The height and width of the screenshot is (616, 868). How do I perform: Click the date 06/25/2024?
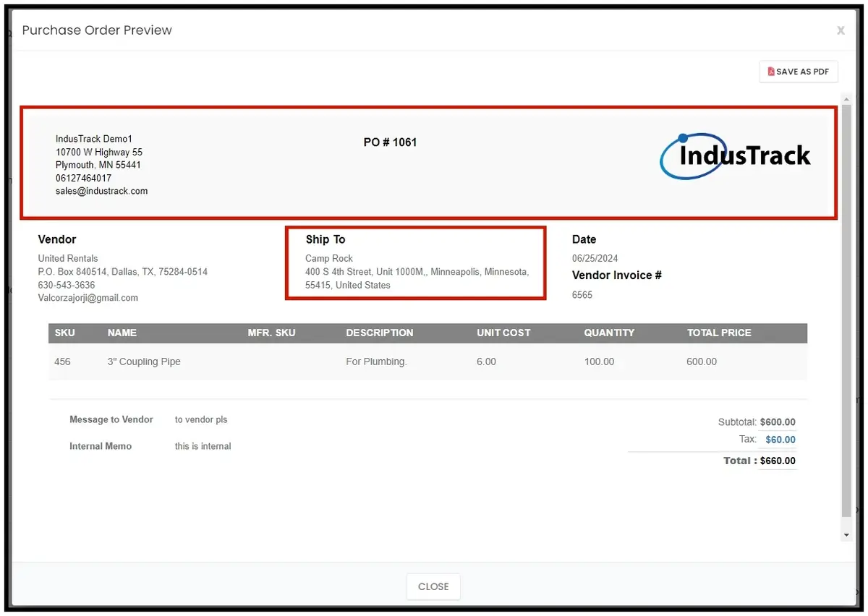595,258
